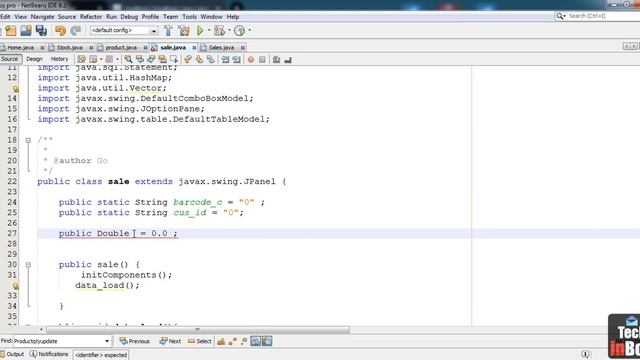The image size is (640, 360).
Task: Toggle Match Case in find bar
Action: pyautogui.click(x=221, y=341)
